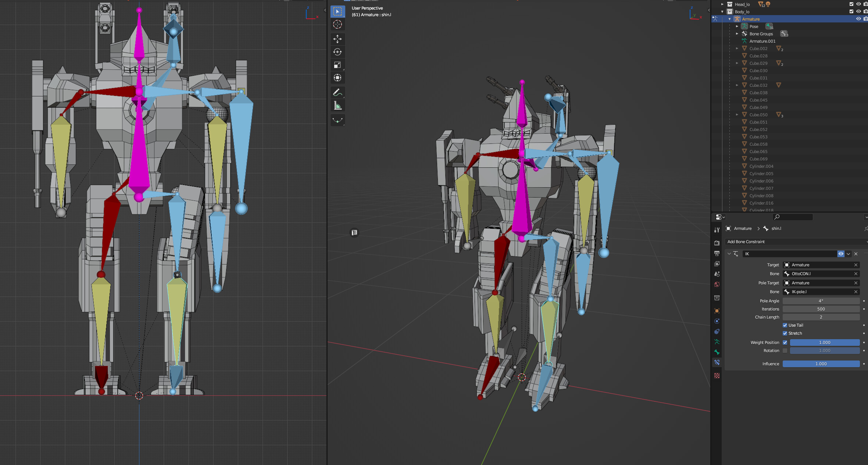Select the Annotate pencil tool
This screenshot has width=868, height=465.
click(x=337, y=92)
